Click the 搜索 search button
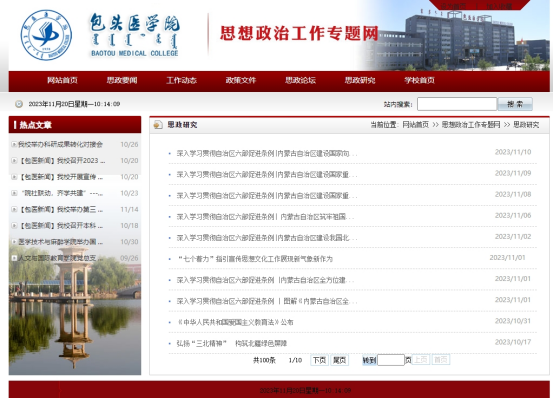 point(515,104)
